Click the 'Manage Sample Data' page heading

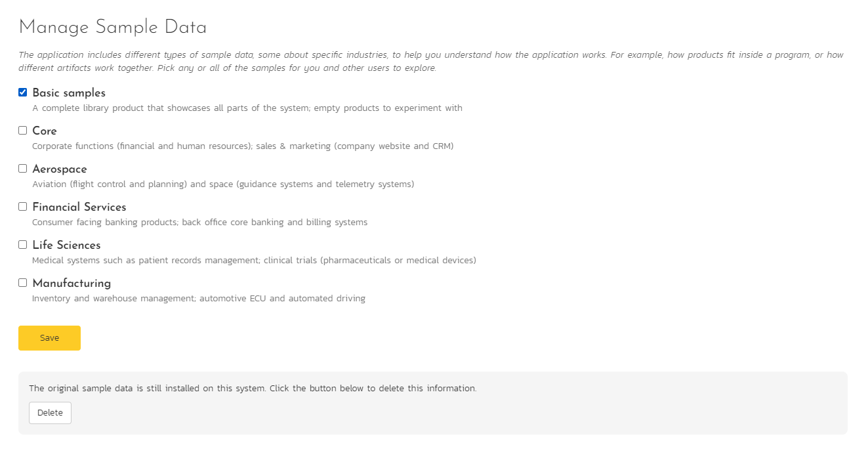tap(113, 28)
